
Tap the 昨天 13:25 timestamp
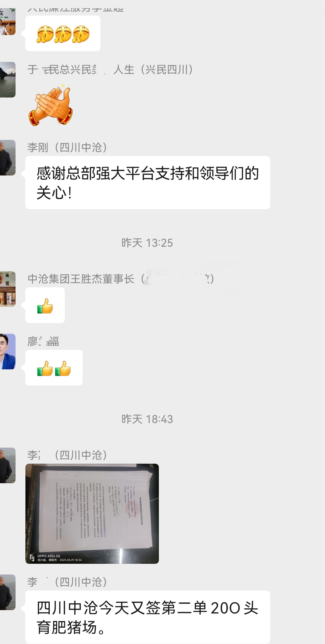(x=147, y=243)
